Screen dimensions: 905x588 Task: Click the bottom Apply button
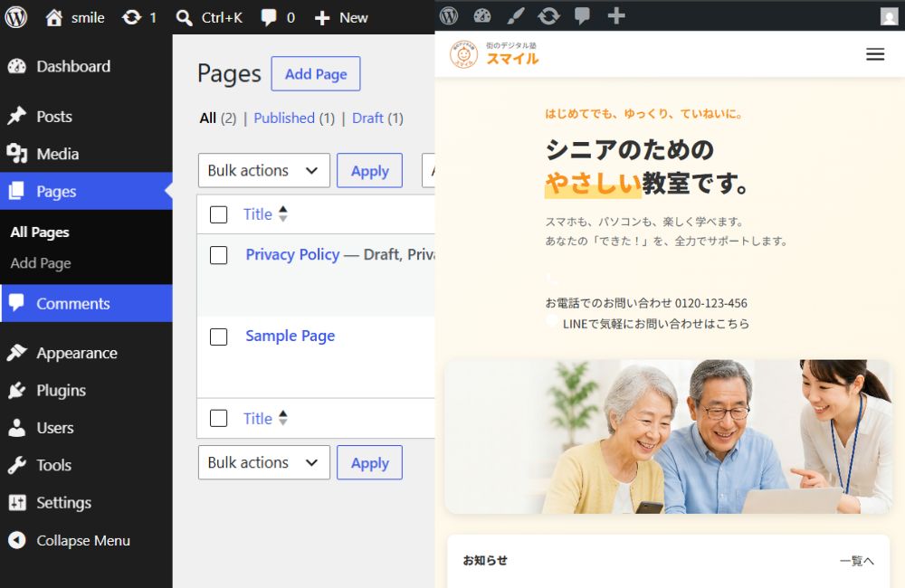coord(369,462)
